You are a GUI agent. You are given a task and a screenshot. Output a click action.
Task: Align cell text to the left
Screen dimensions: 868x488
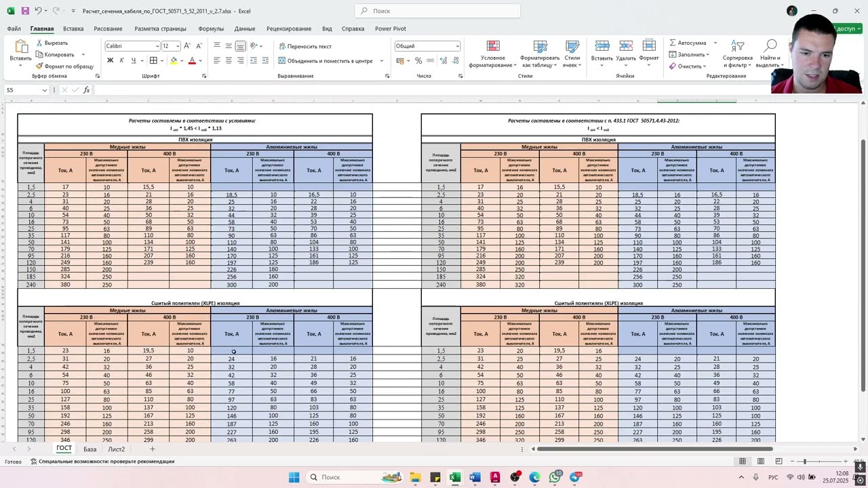tap(217, 60)
